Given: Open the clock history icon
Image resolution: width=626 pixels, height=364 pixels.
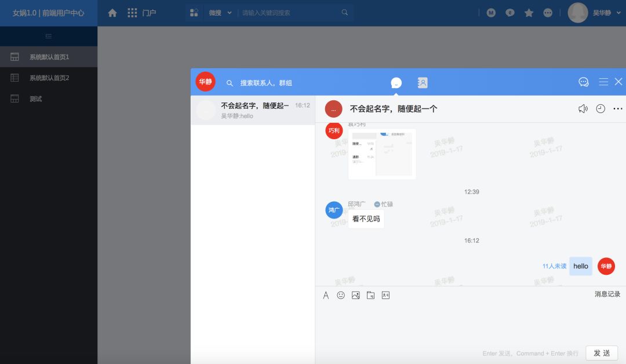Looking at the screenshot, I should [600, 108].
